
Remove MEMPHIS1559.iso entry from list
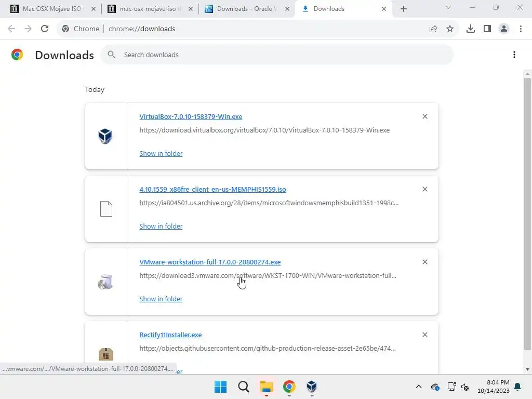(425, 189)
